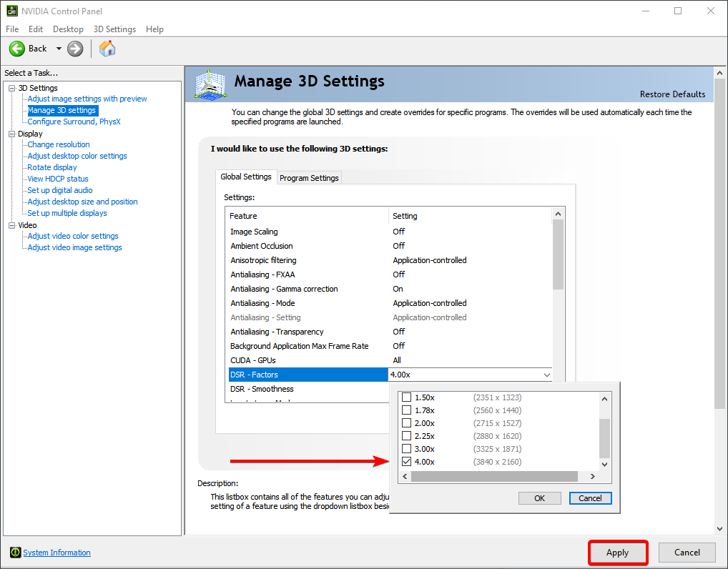Screen dimensions: 728x569
Task: Click the DSR popup scroll-up arrow
Action: (604, 399)
